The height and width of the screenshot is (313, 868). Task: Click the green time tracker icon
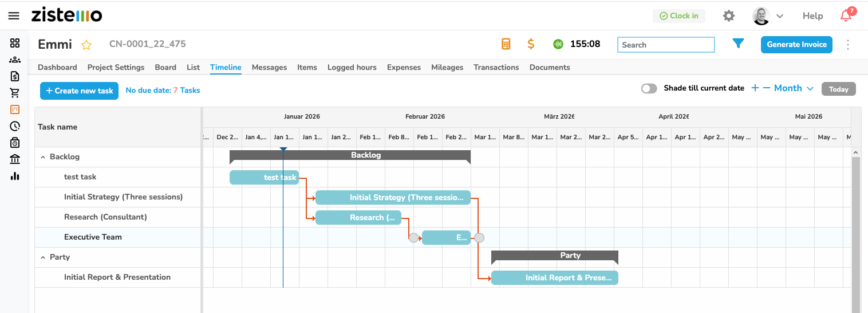558,44
